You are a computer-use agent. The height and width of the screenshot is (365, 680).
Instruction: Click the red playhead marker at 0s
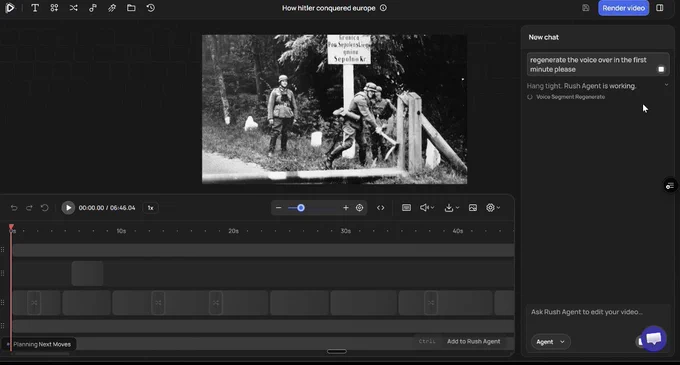point(11,227)
